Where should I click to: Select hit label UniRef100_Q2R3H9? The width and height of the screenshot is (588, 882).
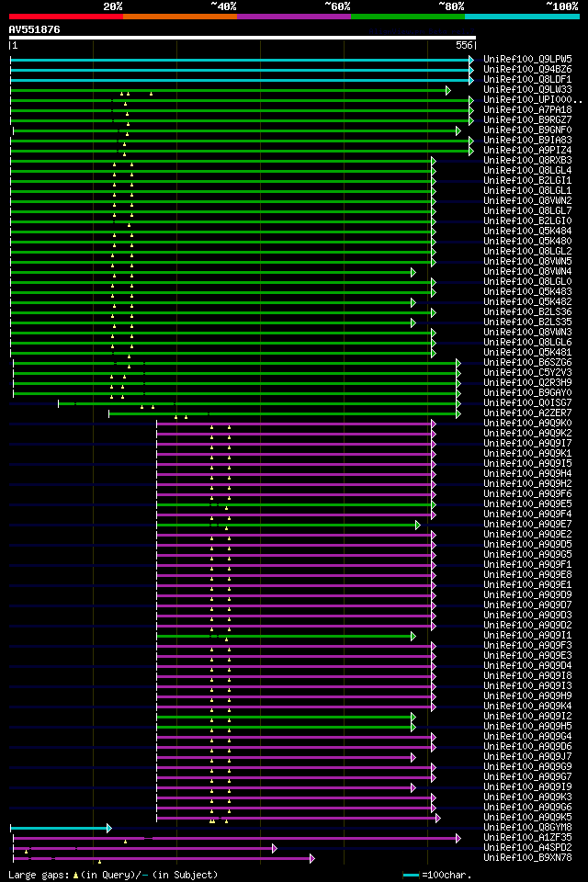click(x=527, y=383)
